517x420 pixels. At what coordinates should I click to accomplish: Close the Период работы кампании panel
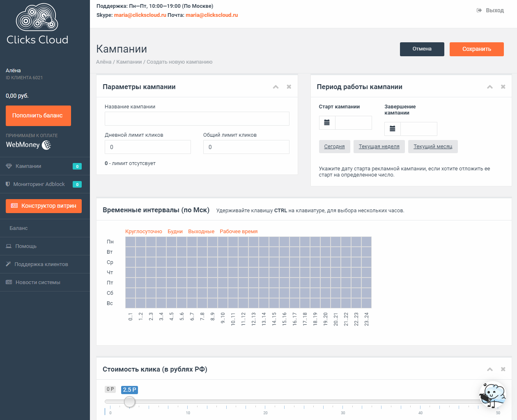503,87
